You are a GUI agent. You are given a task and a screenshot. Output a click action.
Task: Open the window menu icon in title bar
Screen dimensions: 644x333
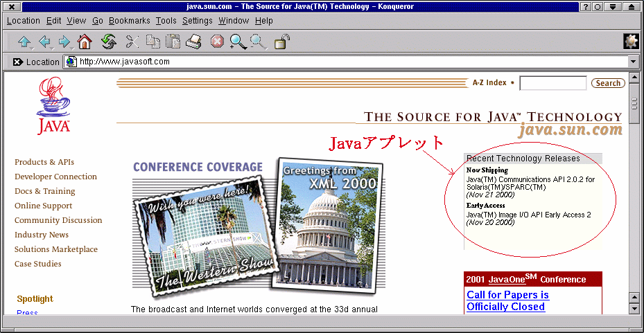(x=12, y=6)
